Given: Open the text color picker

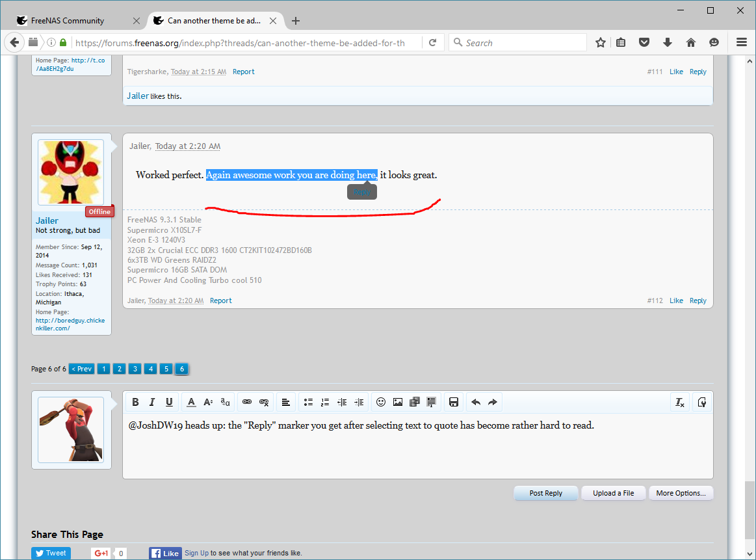Looking at the screenshot, I should point(191,402).
